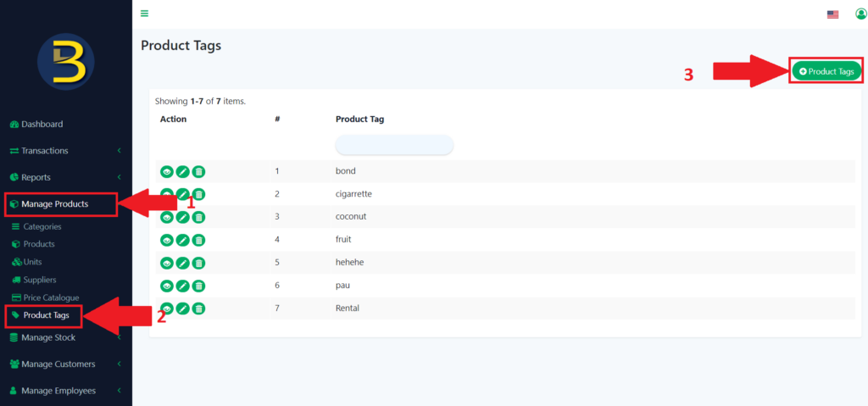Image resolution: width=868 pixels, height=406 pixels.
Task: Click the green add Product Tags button
Action: (826, 72)
